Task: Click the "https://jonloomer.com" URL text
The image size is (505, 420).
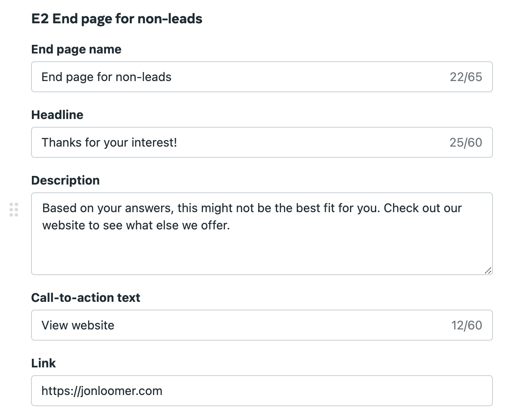Action: (x=102, y=391)
